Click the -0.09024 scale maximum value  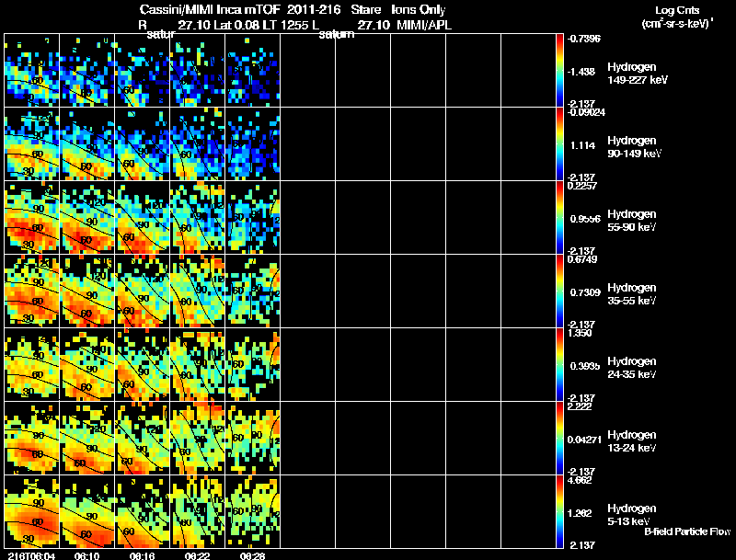pyautogui.click(x=586, y=112)
